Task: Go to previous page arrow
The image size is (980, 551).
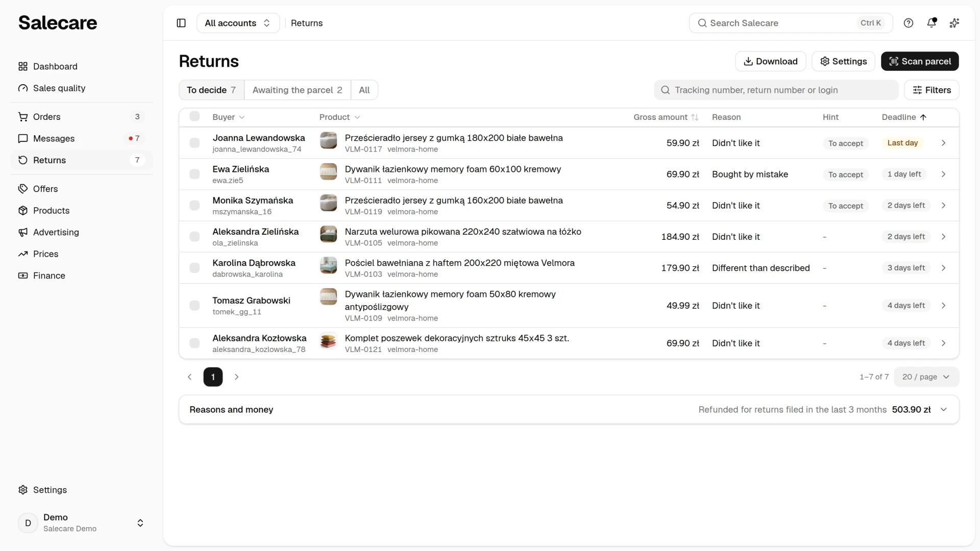Action: [189, 377]
